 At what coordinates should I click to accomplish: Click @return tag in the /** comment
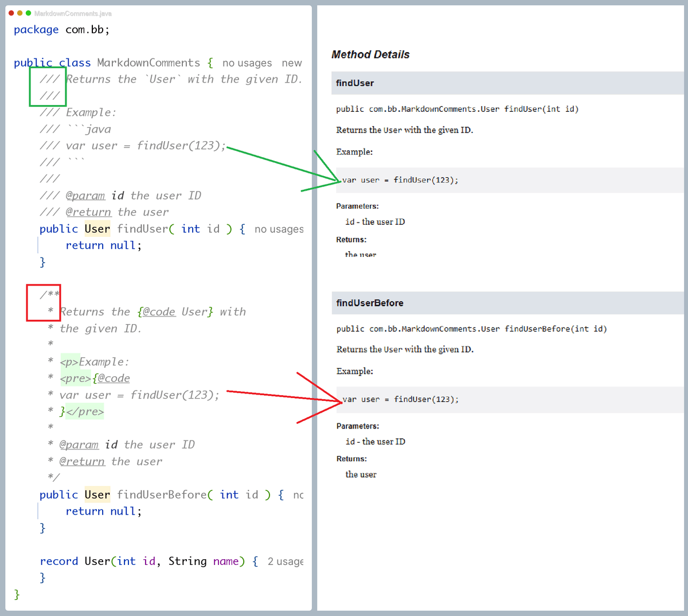click(x=82, y=462)
